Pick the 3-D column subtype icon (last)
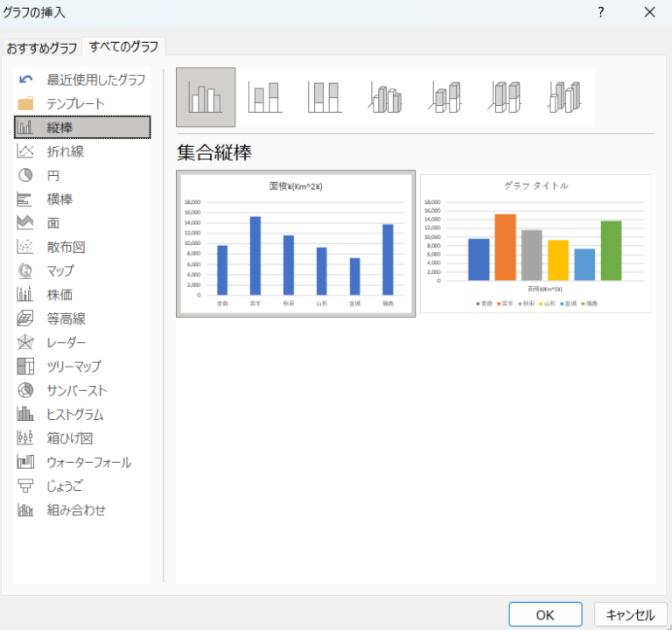 point(563,97)
